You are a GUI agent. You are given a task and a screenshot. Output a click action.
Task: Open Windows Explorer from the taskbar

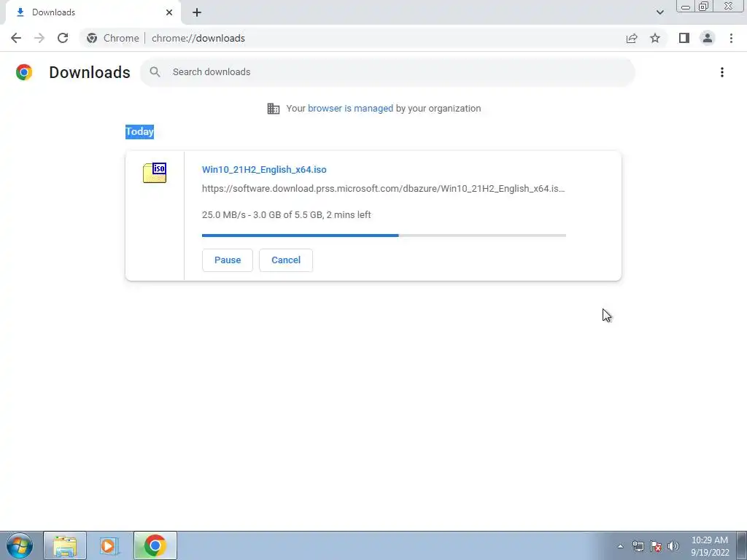pos(65,545)
